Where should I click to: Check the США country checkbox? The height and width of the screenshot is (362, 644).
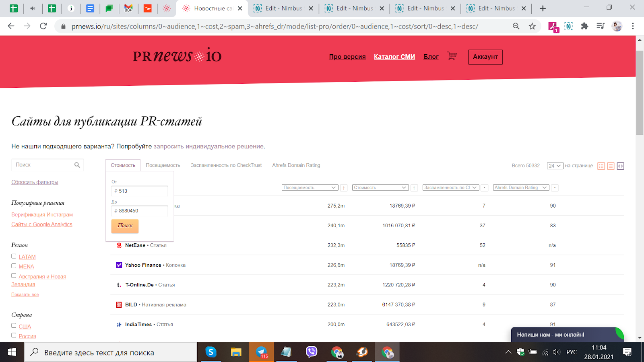click(14, 325)
